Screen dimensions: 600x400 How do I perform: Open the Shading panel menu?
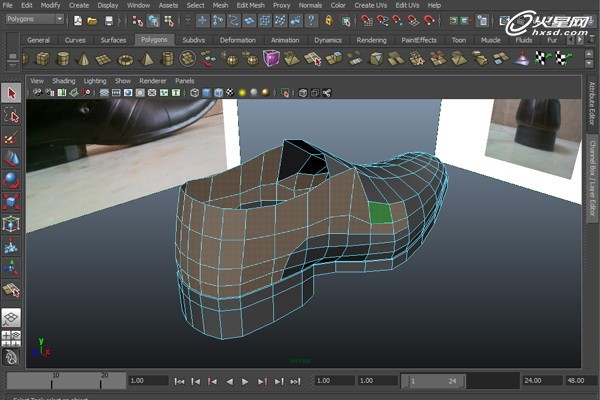coord(63,80)
